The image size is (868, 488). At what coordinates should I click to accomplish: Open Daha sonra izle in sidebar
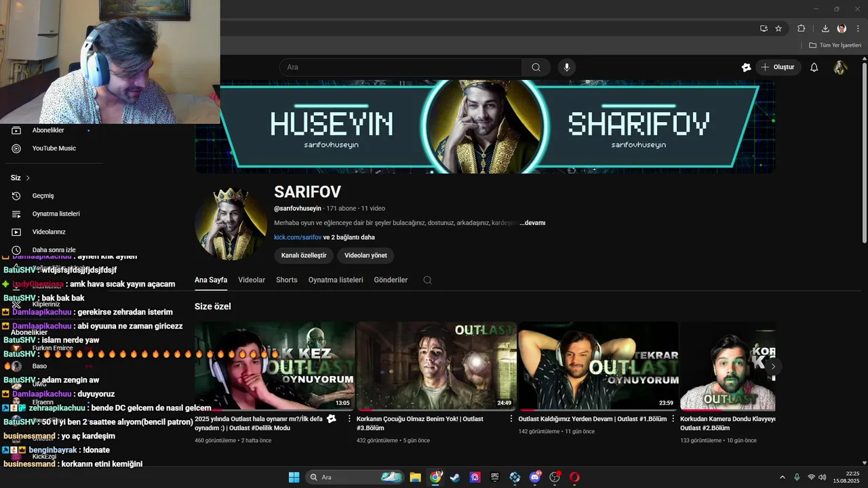(x=54, y=250)
